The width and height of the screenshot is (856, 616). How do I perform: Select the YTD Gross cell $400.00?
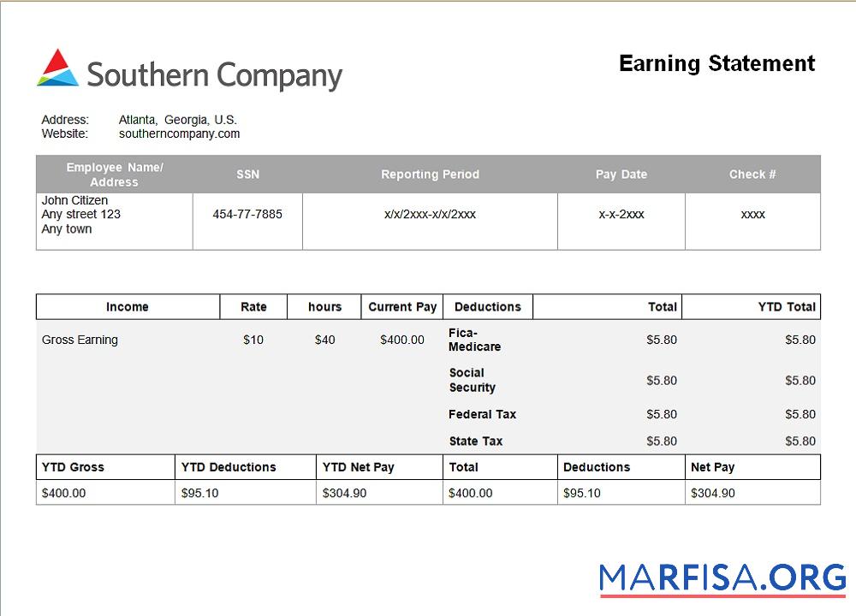point(63,493)
